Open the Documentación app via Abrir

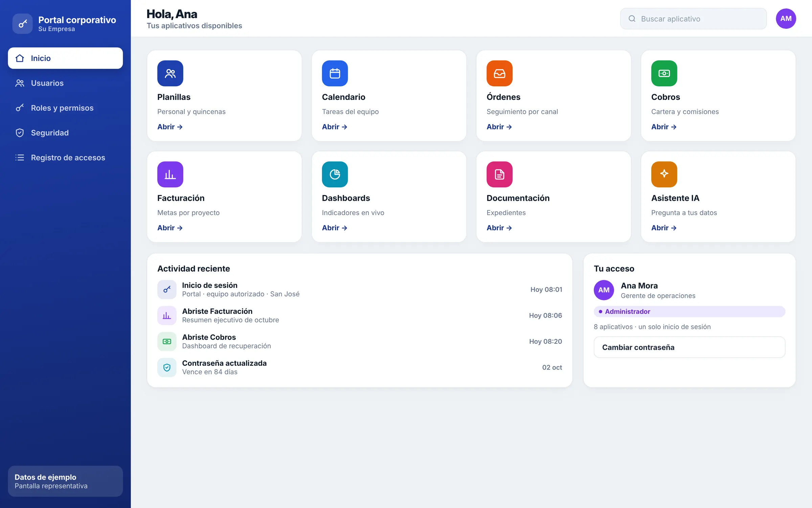coord(499,228)
